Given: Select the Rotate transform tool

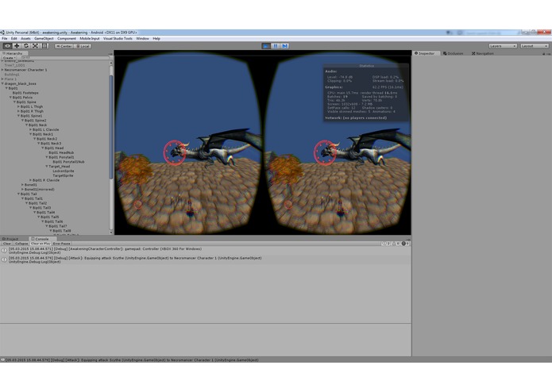Looking at the screenshot, I should (x=26, y=46).
